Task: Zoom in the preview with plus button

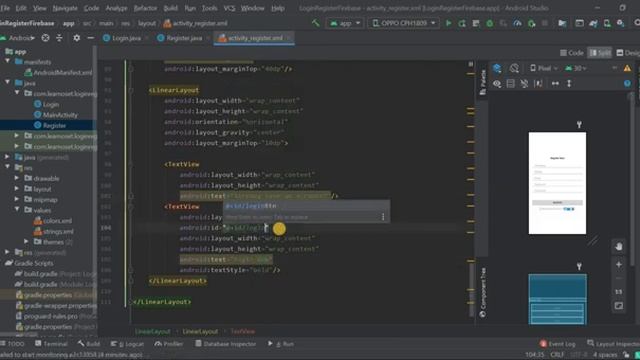Action: 619,265
